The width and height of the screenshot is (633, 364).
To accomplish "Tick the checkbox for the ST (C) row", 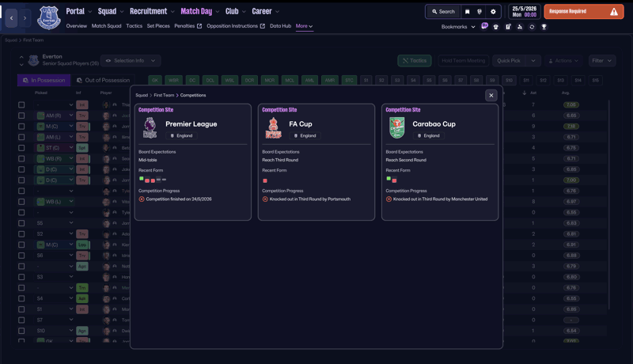I will (21, 148).
